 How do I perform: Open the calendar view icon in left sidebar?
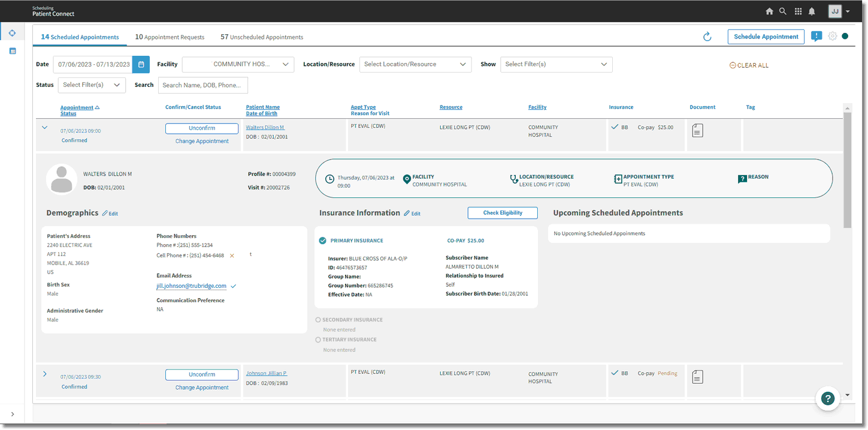[12, 51]
